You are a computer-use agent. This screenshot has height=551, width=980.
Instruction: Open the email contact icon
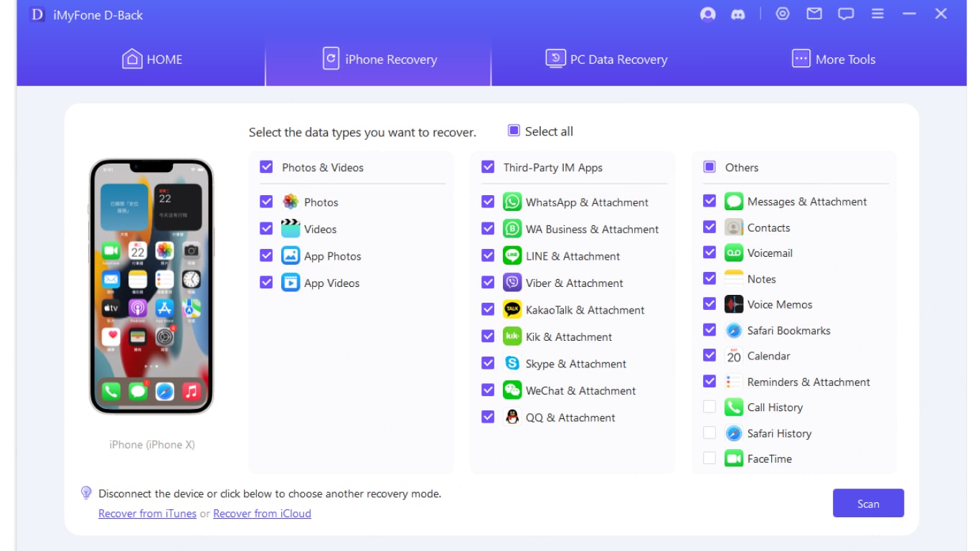(814, 14)
